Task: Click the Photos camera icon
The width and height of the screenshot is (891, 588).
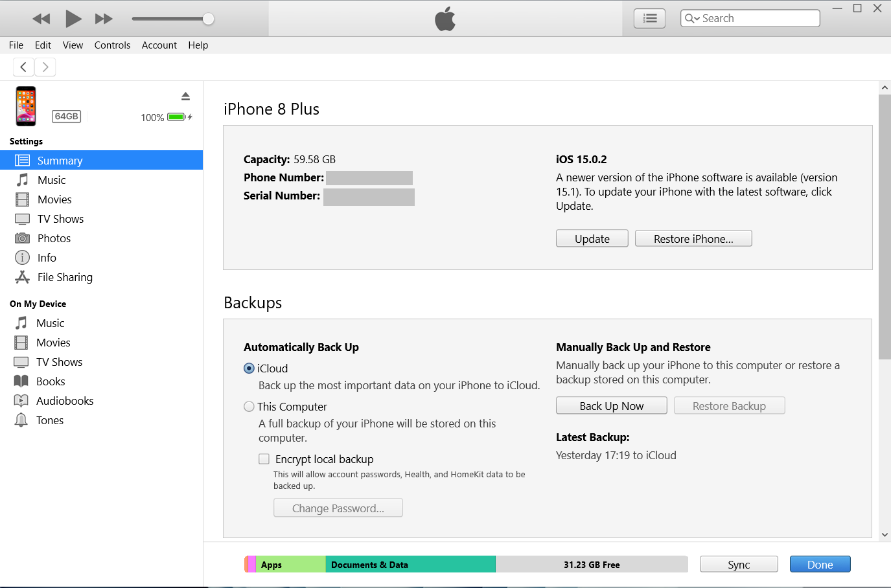Action: pos(22,238)
